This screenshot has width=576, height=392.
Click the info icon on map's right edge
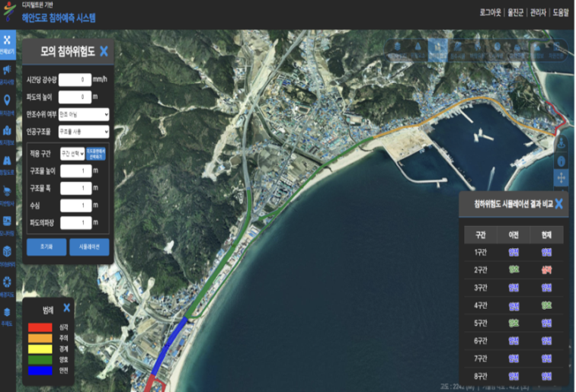click(x=562, y=161)
